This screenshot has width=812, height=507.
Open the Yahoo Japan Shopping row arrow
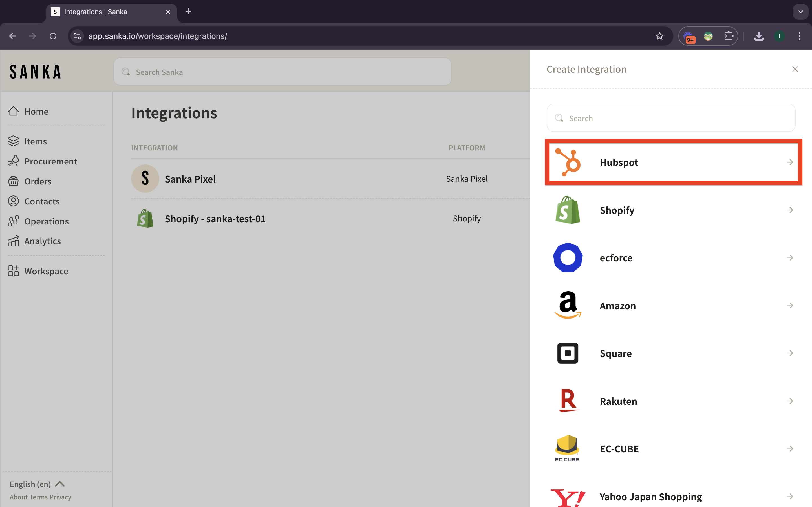790,496
